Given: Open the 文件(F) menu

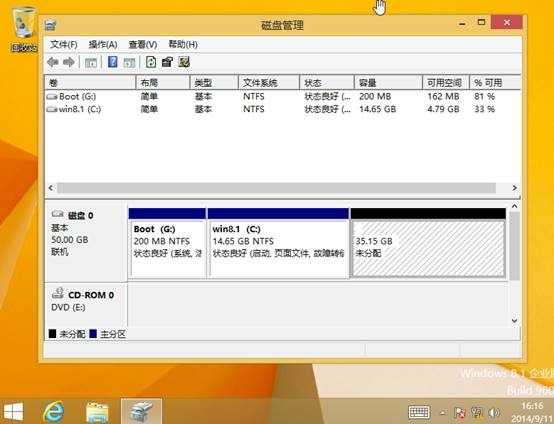Looking at the screenshot, I should click(64, 45).
